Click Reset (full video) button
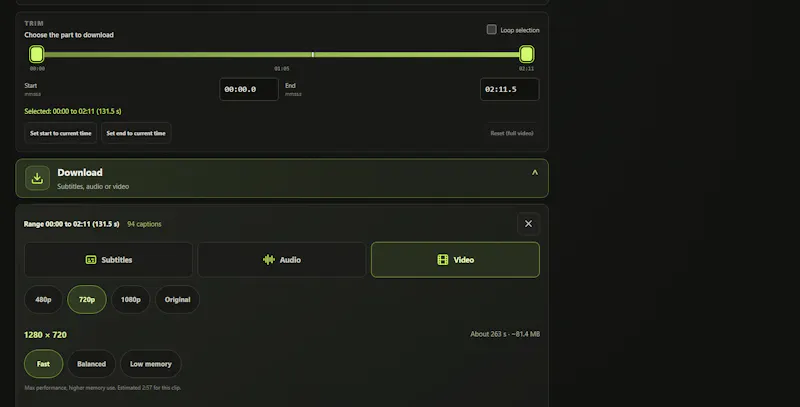 click(x=512, y=133)
